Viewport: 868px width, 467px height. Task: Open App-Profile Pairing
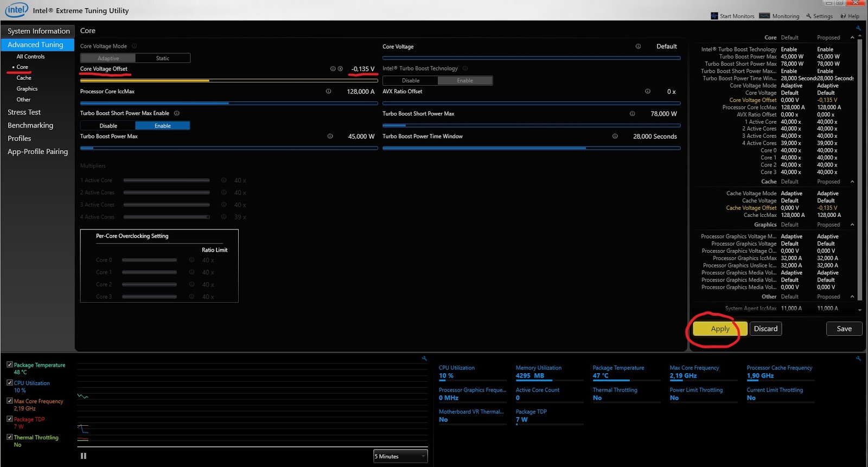[x=38, y=152]
